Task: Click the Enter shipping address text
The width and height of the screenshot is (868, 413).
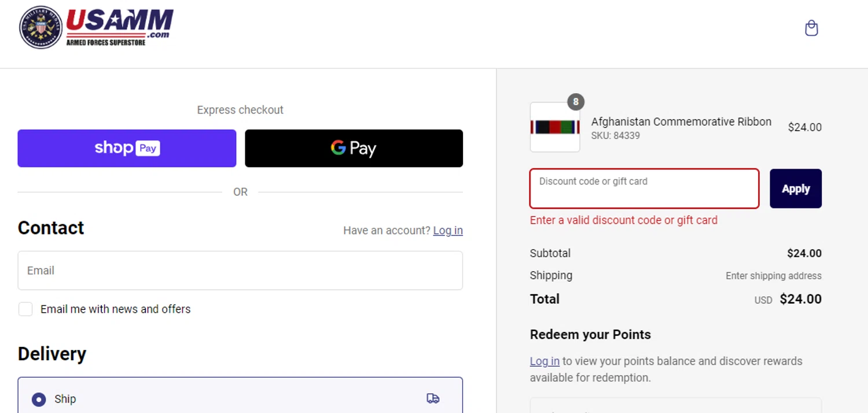Action: pyautogui.click(x=773, y=276)
